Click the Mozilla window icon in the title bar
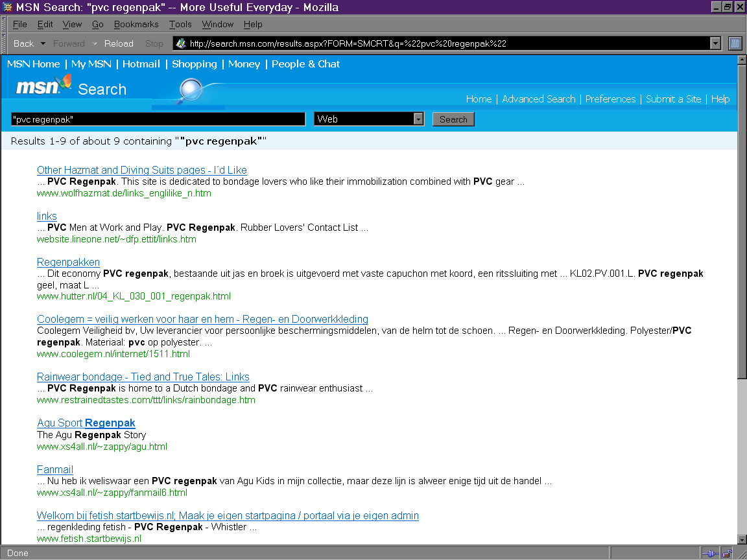Viewport: 747px width, 560px height. click(8, 7)
